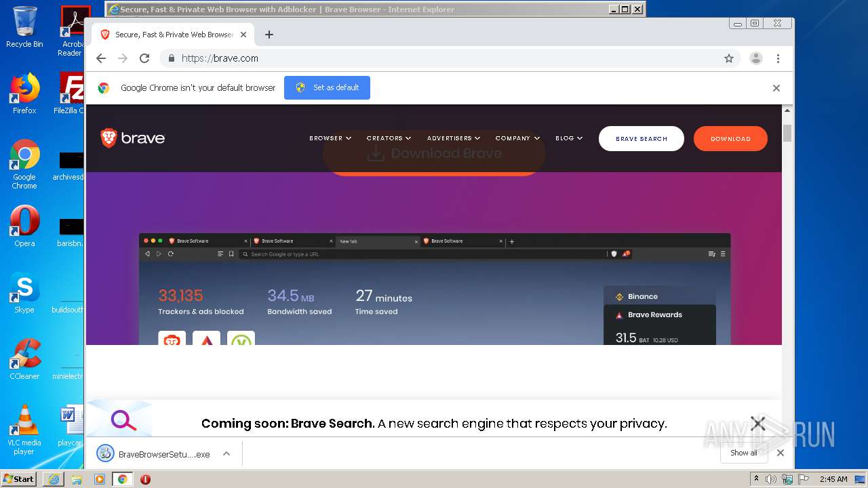This screenshot has width=868, height=488.
Task: Open Firefox desktop shortcut
Action: point(24,94)
